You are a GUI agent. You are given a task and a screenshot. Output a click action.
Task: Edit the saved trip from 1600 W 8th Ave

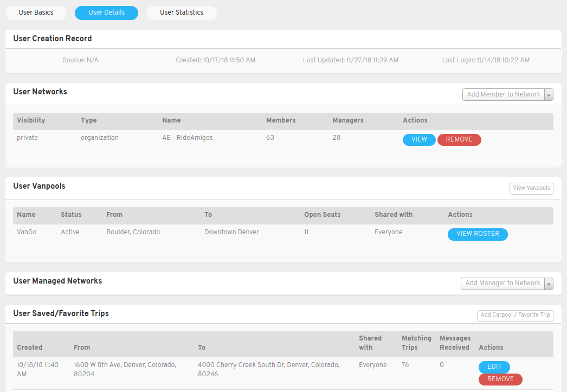[494, 367]
